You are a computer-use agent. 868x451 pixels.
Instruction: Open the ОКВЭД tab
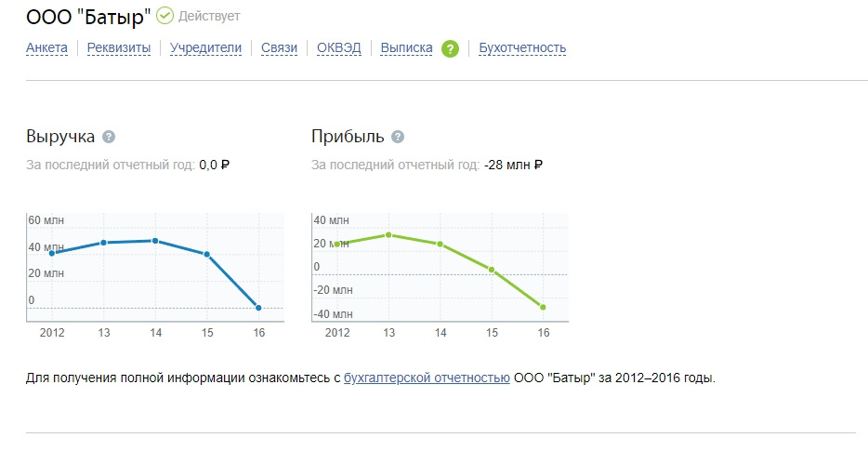(339, 48)
